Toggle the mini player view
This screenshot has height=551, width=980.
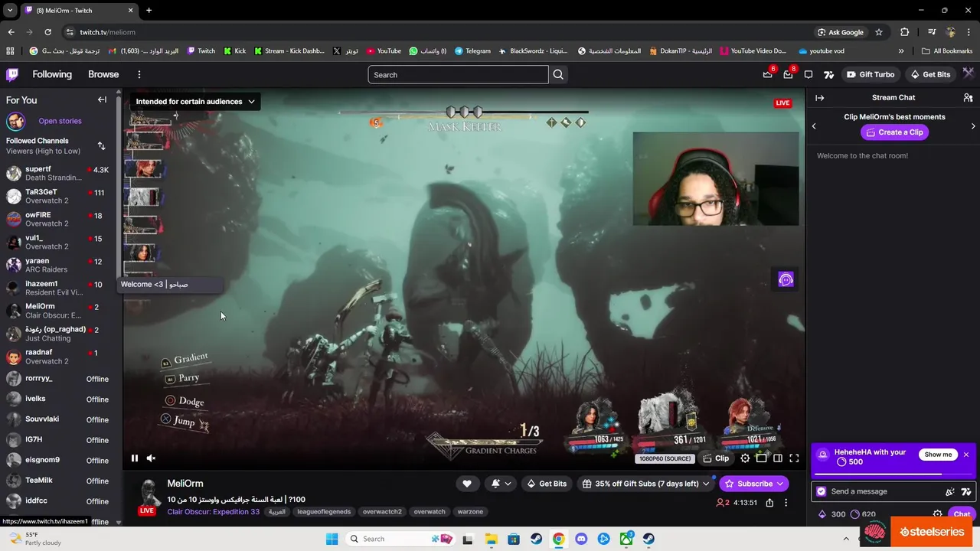pyautogui.click(x=761, y=458)
